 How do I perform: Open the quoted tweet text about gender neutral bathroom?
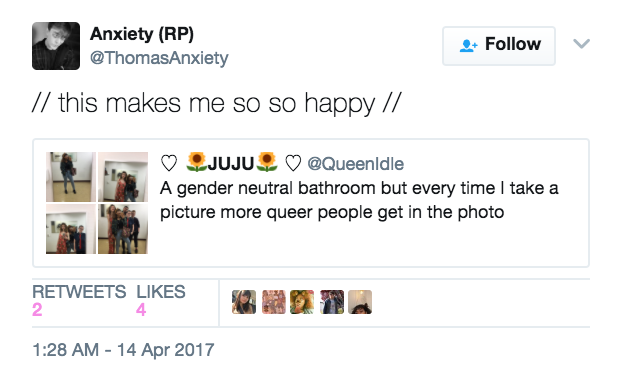(x=359, y=200)
